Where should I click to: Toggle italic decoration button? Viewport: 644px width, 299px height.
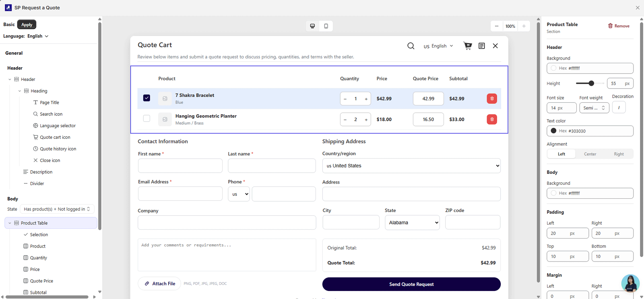click(619, 107)
